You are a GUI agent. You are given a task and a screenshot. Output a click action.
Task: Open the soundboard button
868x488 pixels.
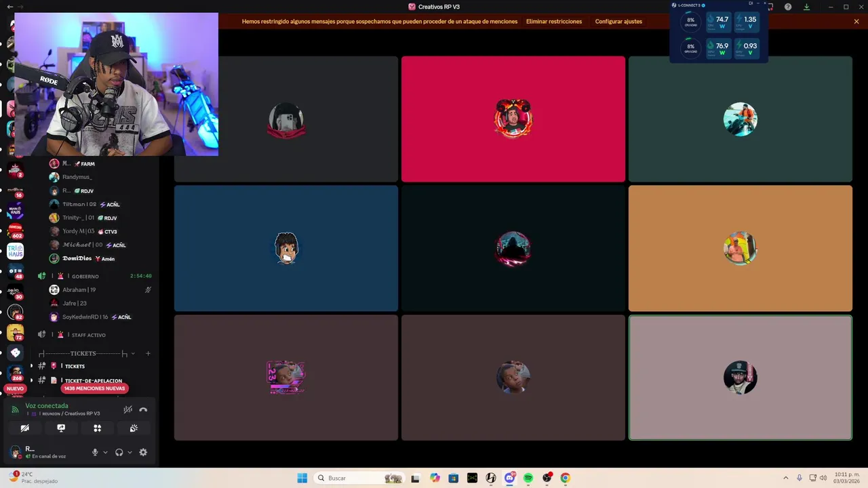tap(134, 428)
